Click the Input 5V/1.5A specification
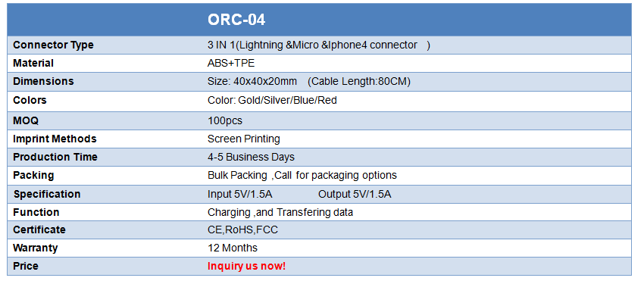The height and width of the screenshot is (281, 644). 240,194
